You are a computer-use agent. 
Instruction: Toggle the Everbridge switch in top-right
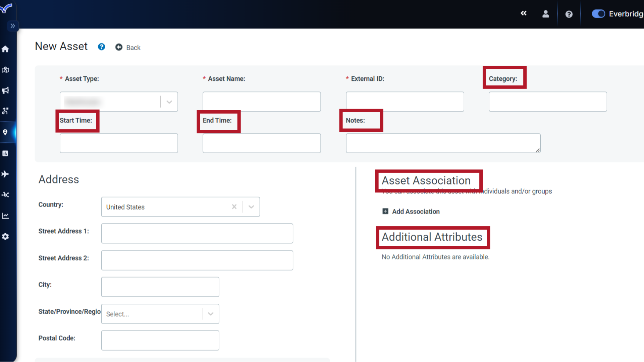[x=598, y=14]
